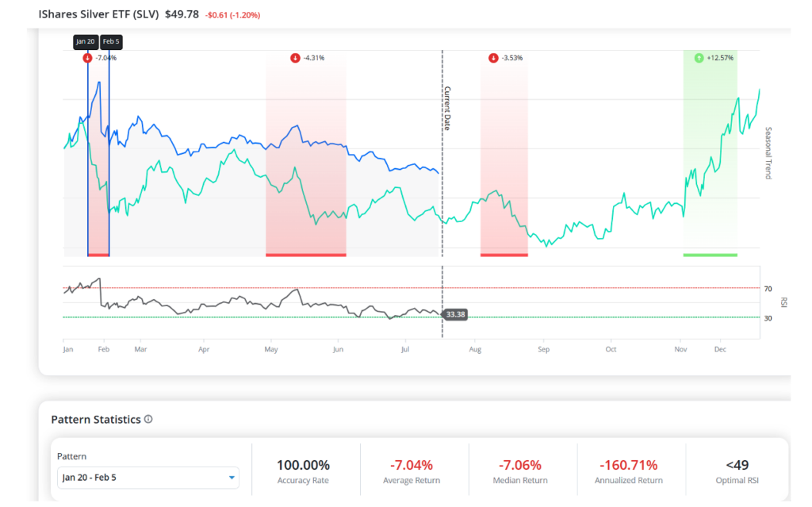Click the green up-arrow icon beside +12.57%
812x507 pixels.
(x=699, y=58)
